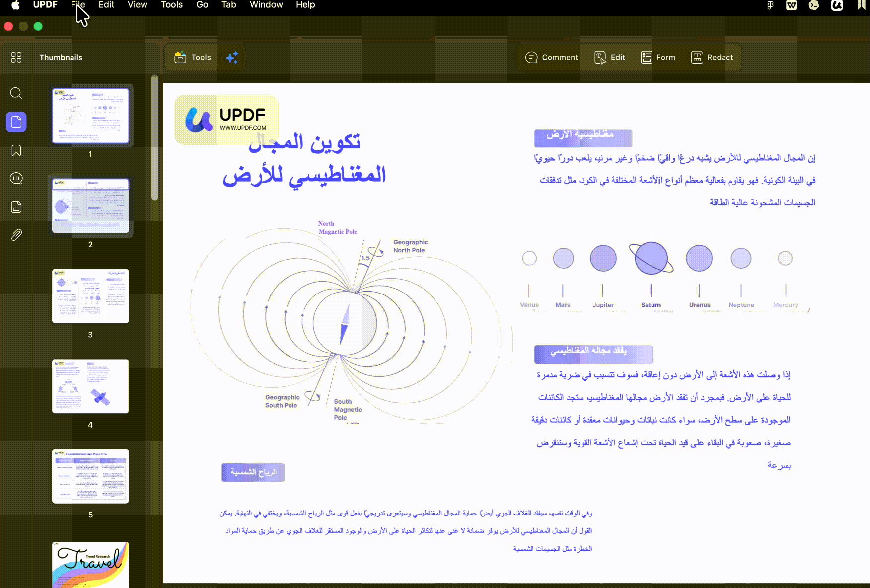Viewport: 870px width, 588px height.
Task: Open the comments list panel icon
Action: coord(16,178)
